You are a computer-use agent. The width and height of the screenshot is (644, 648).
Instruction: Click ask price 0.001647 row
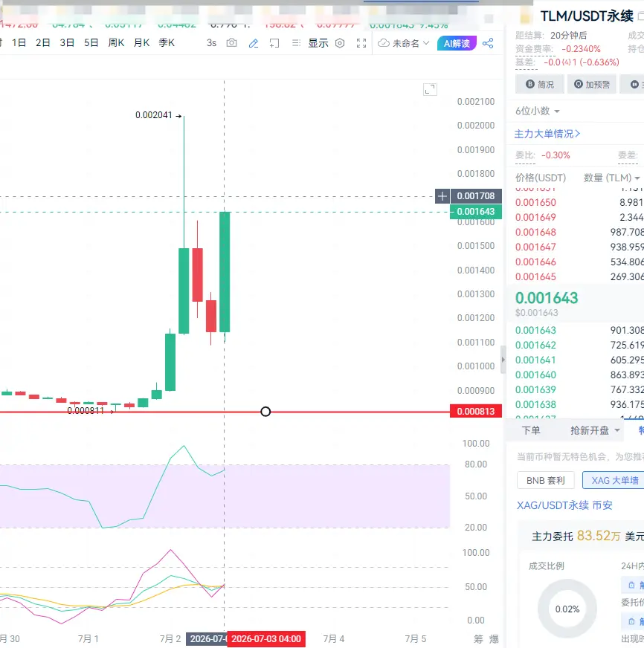[579, 247]
